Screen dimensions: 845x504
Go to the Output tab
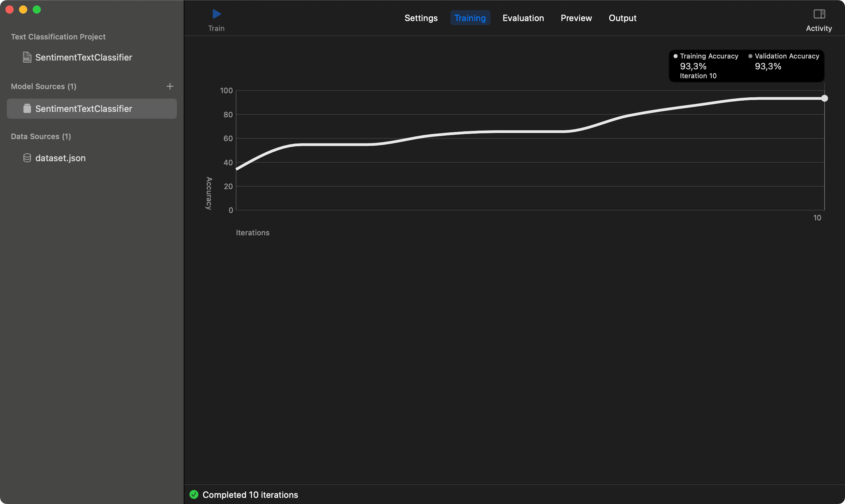click(x=623, y=18)
